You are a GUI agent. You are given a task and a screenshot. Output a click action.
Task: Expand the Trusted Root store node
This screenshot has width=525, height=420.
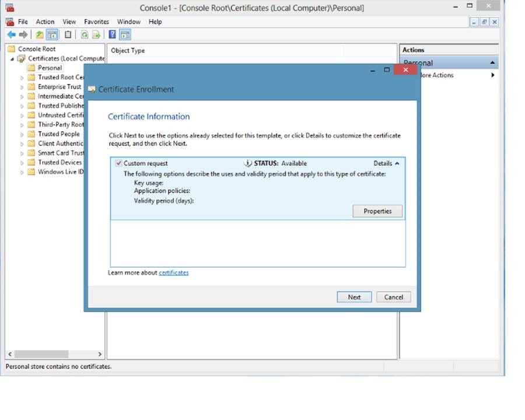coord(22,78)
